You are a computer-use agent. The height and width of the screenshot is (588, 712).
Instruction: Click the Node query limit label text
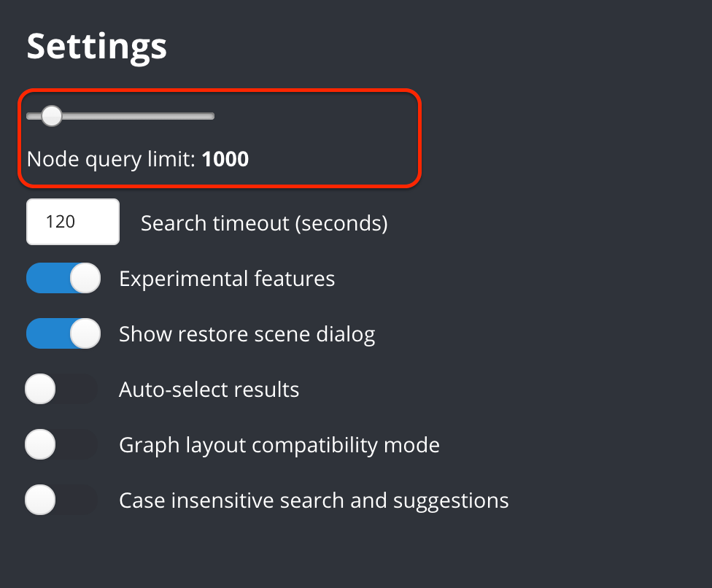tap(111, 159)
